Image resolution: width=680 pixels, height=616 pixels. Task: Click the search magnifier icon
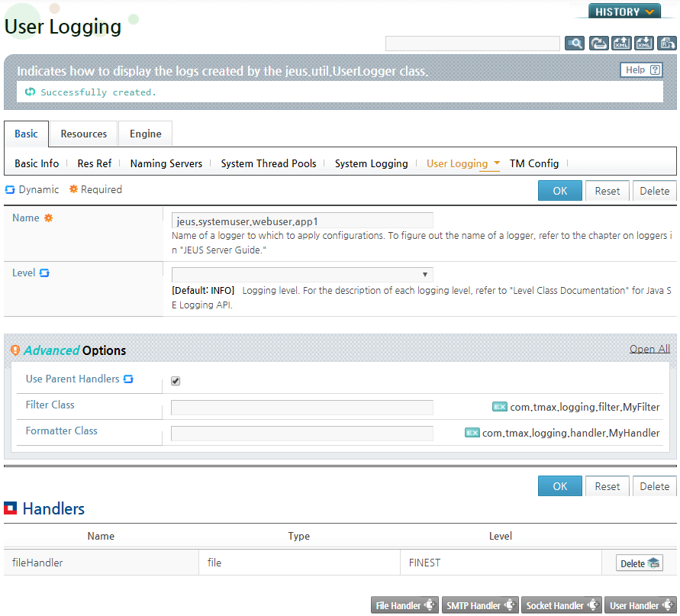tap(574, 44)
